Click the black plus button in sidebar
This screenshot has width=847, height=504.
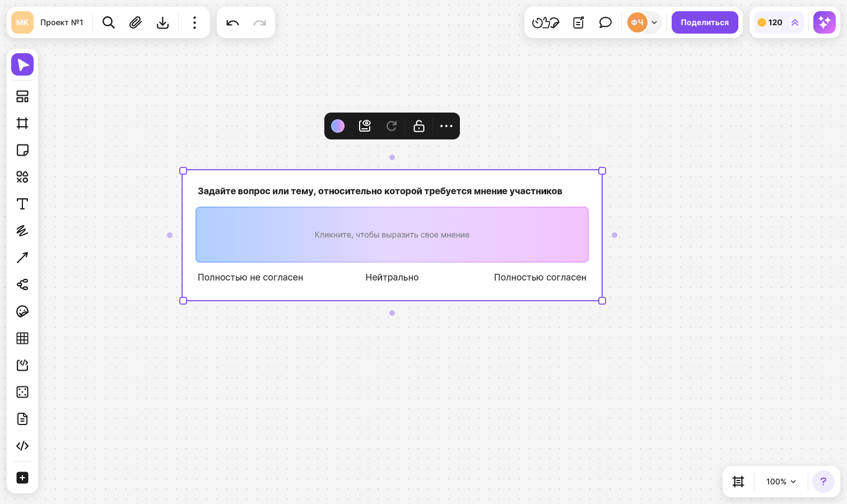[22, 478]
